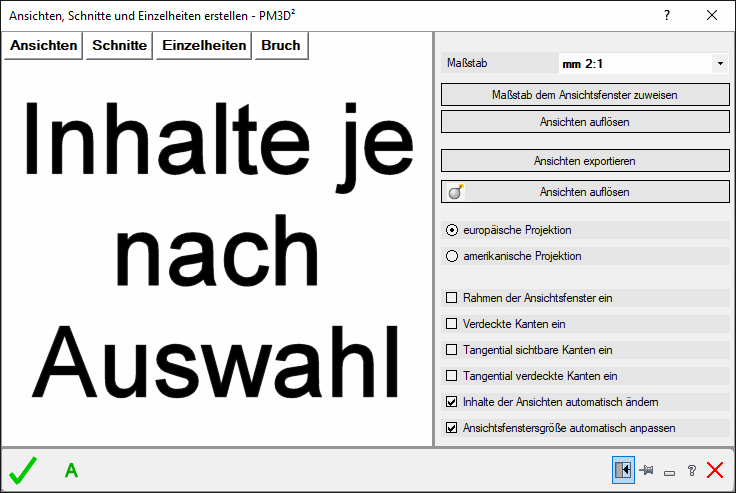Viewport: 736px width, 493px height.
Task: Enable Rahmen der Ansichtsfenster ein checkbox
Action: (x=452, y=298)
